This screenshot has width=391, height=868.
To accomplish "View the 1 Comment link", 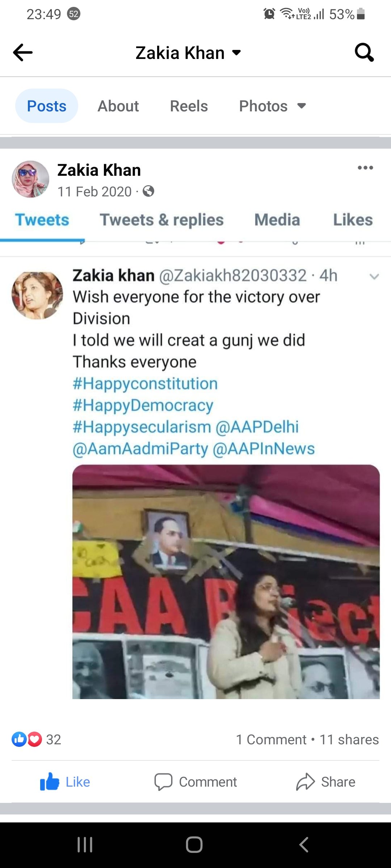I will (271, 740).
